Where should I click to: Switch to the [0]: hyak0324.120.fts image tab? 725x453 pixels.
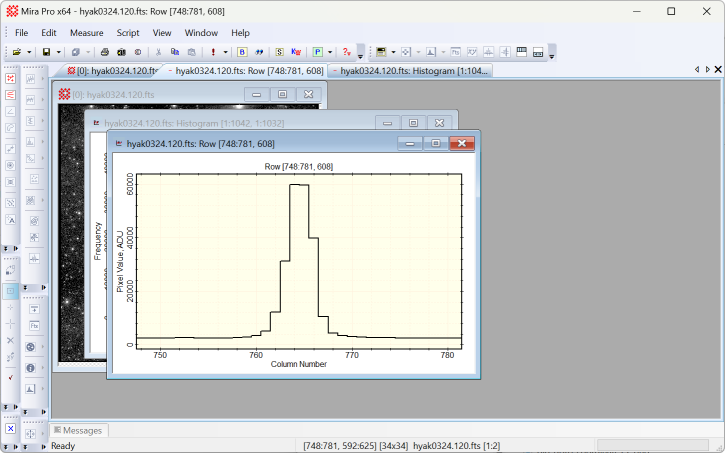click(x=110, y=71)
